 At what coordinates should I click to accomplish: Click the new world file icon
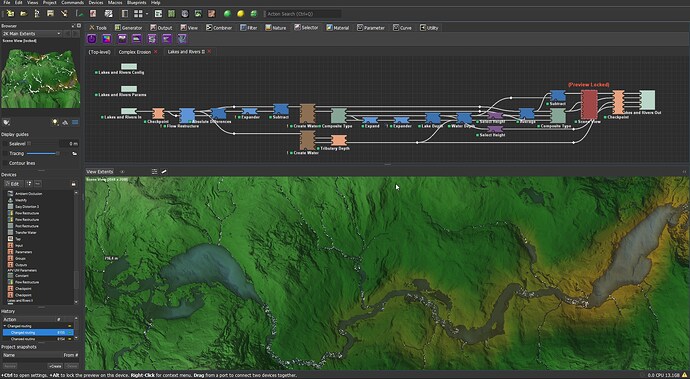(10, 14)
